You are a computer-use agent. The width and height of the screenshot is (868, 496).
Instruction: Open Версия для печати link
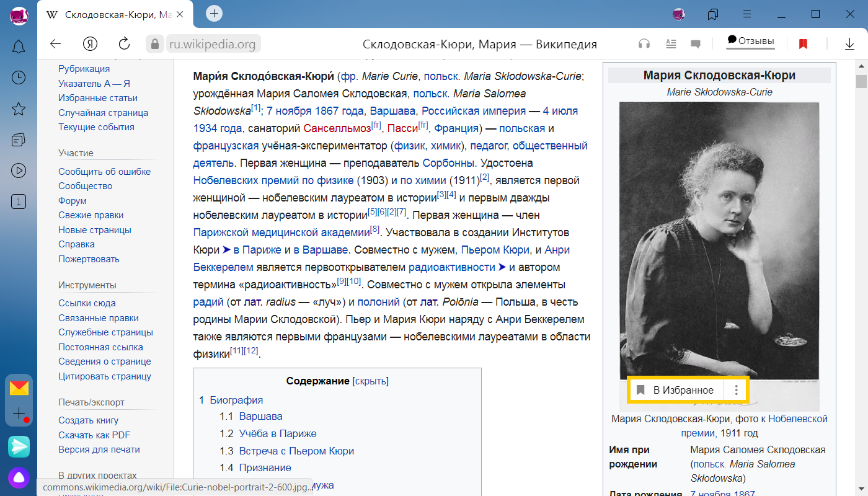pyautogui.click(x=99, y=449)
